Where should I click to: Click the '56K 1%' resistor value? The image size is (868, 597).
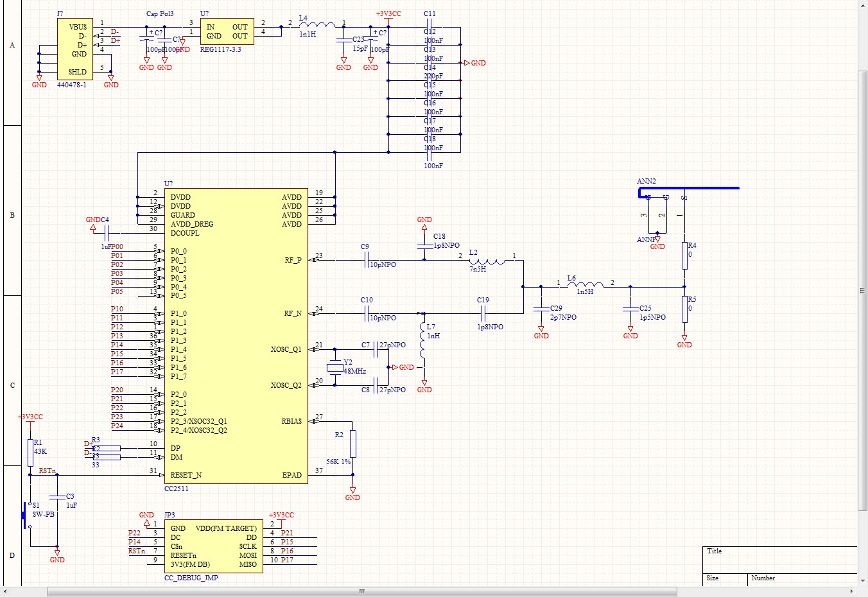pos(338,462)
